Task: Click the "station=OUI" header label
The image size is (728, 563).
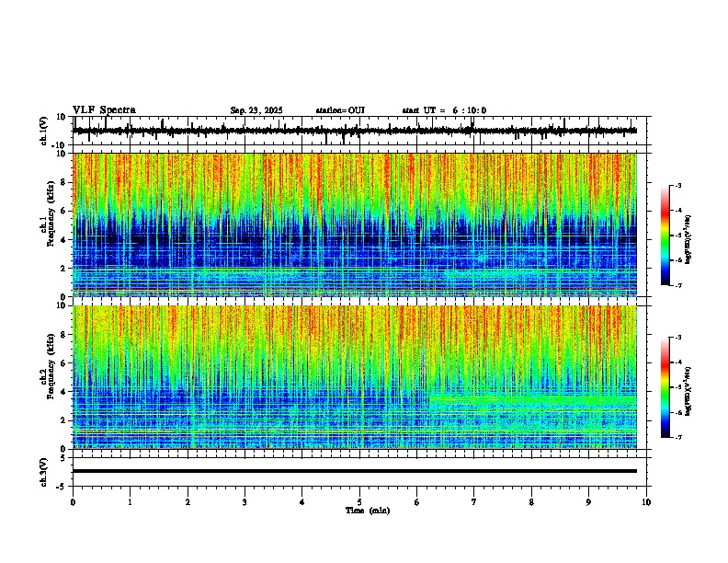Action: pyautogui.click(x=340, y=110)
